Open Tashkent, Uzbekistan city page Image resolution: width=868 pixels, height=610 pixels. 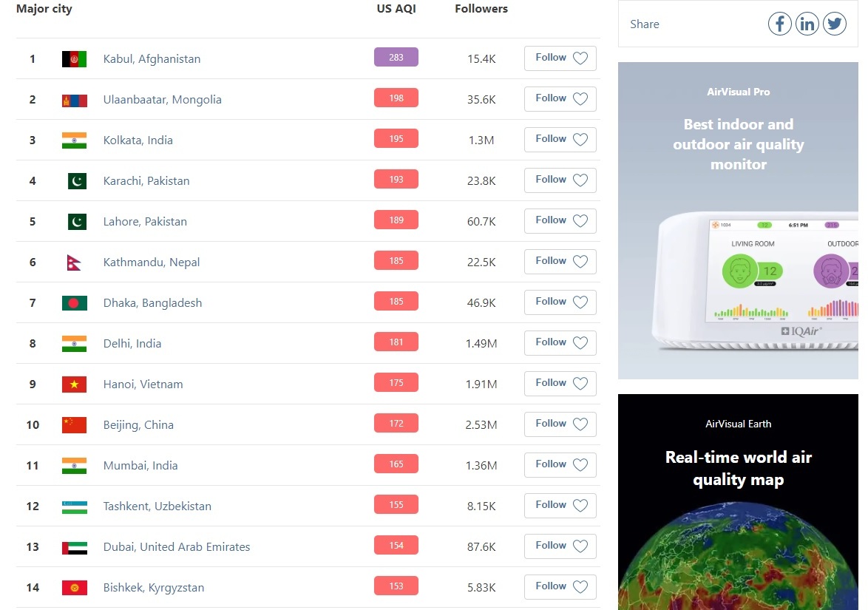coord(157,506)
